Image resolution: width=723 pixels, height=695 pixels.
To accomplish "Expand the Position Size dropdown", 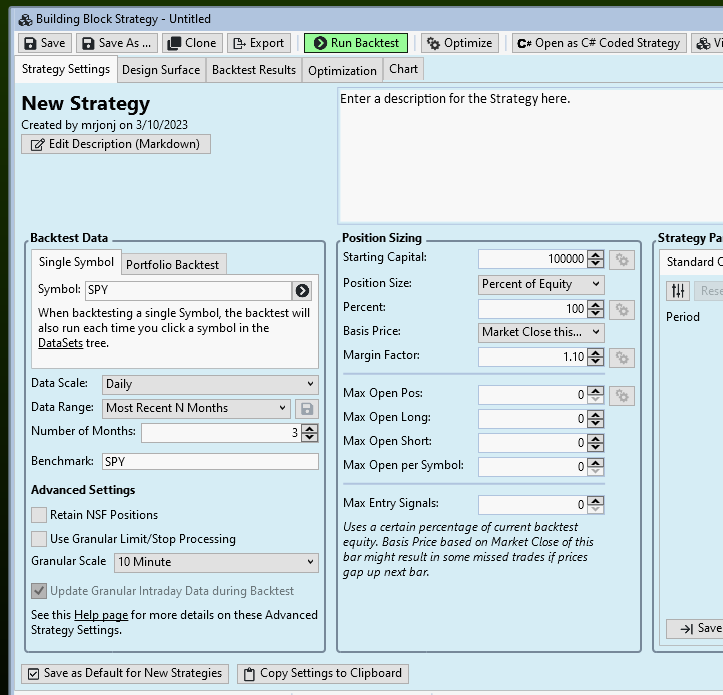I will tap(541, 284).
